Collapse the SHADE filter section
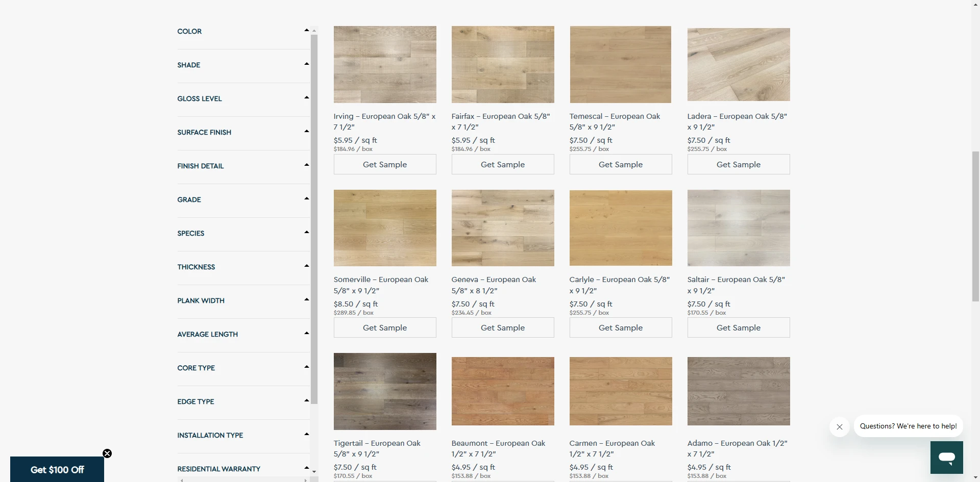The height and width of the screenshot is (482, 980). pyautogui.click(x=306, y=63)
